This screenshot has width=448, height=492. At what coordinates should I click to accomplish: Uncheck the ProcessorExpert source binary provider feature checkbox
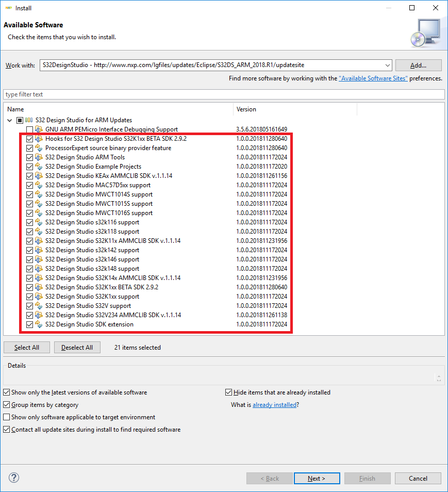[x=29, y=148]
